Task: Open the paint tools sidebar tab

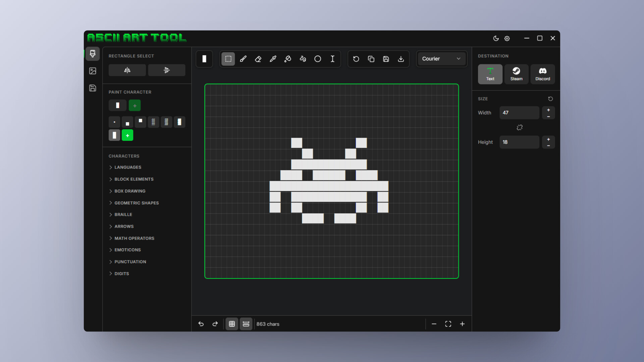Action: point(93,54)
